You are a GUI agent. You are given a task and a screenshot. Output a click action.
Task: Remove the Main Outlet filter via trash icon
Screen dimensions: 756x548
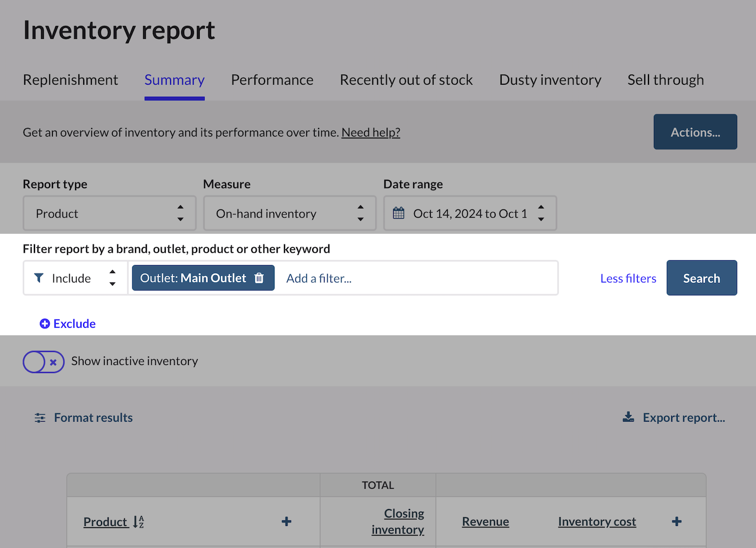coord(259,278)
